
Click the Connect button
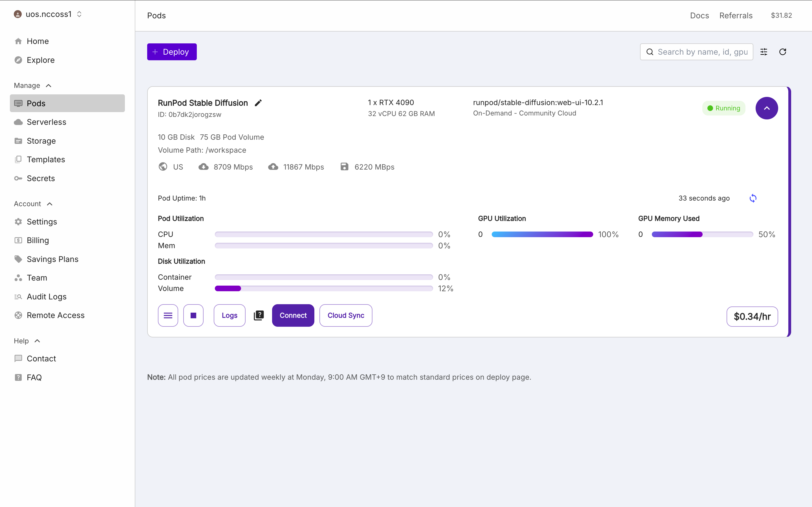coord(293,315)
